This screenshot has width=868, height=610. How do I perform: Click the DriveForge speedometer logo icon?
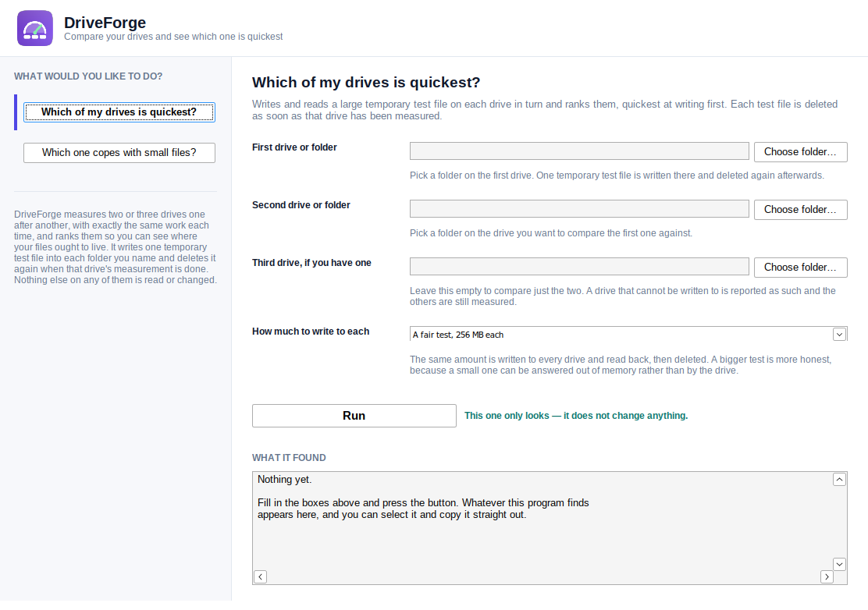click(x=35, y=28)
